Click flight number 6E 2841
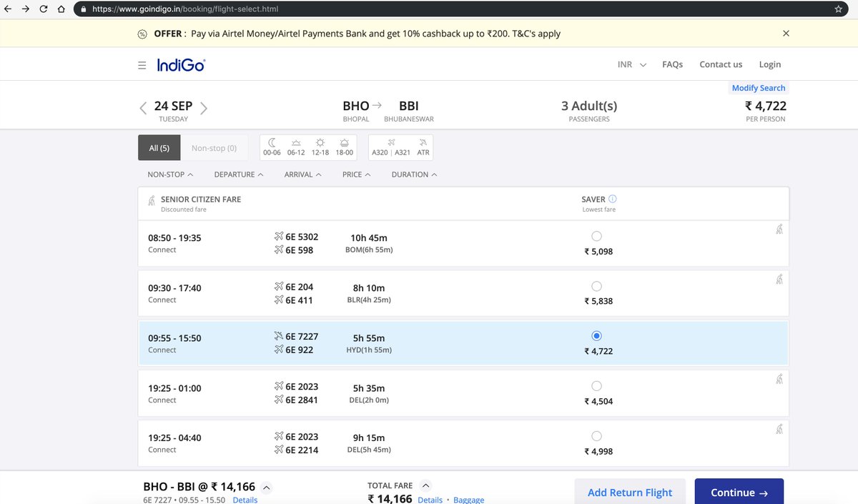Viewport: 858px width, 504px height. 302,400
